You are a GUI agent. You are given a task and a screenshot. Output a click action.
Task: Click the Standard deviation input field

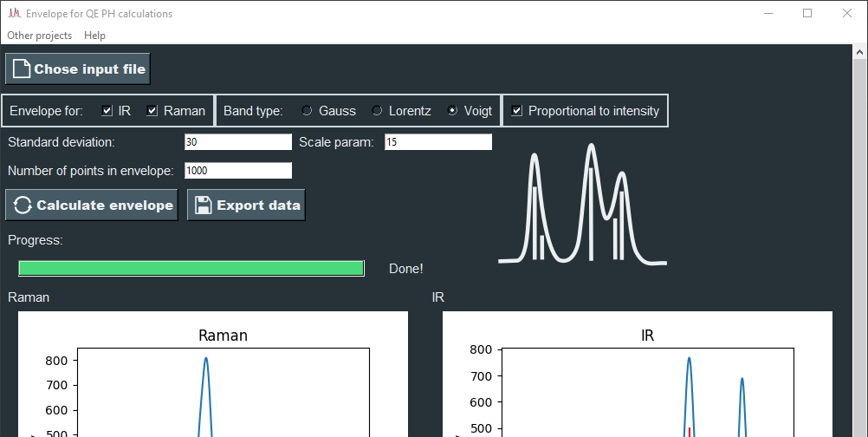(x=237, y=142)
